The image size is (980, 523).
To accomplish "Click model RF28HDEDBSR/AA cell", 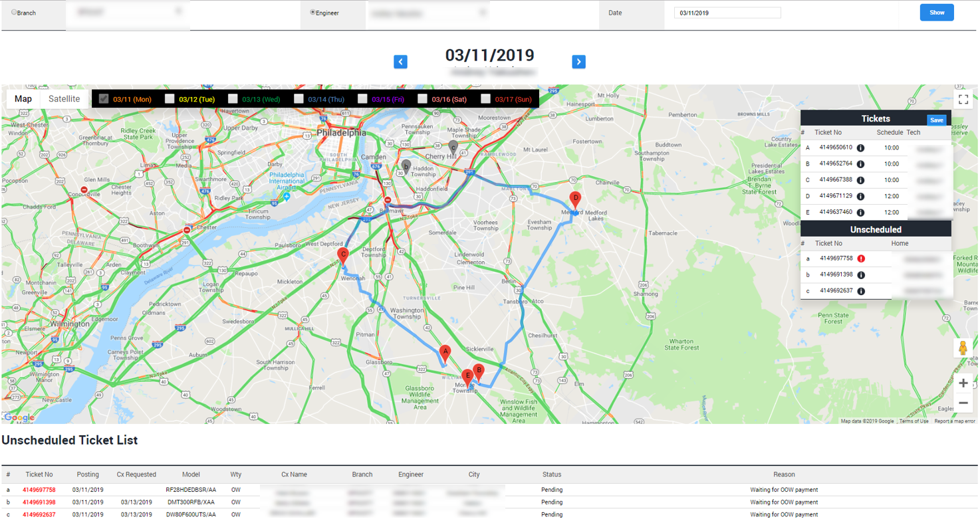I will (x=191, y=490).
